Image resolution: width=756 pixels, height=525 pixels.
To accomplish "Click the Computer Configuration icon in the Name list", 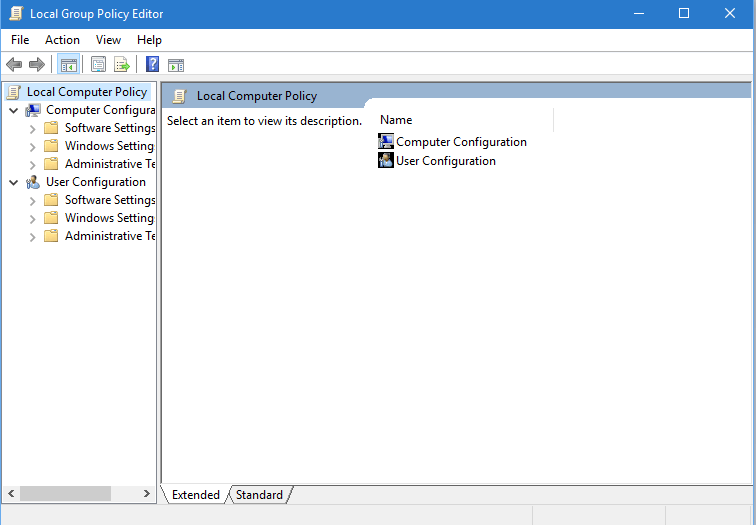I will coord(386,141).
